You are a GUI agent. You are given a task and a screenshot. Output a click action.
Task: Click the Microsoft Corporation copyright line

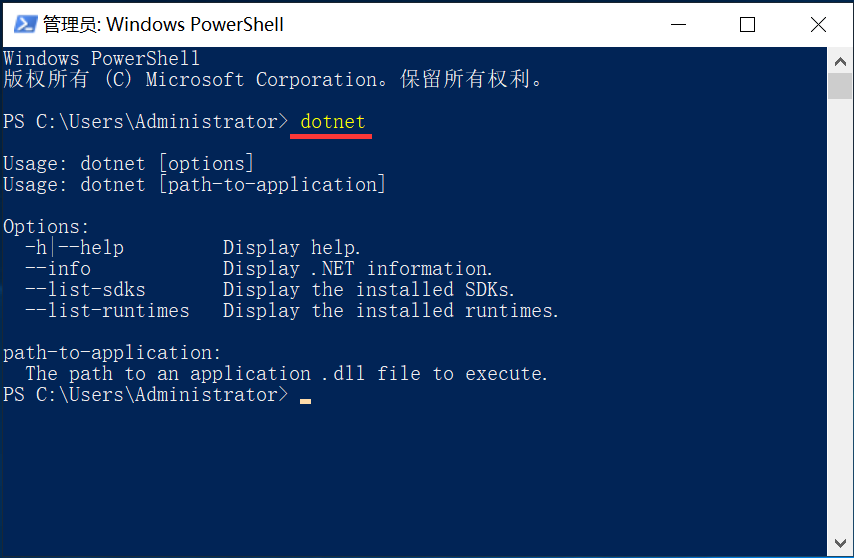[x=273, y=79]
